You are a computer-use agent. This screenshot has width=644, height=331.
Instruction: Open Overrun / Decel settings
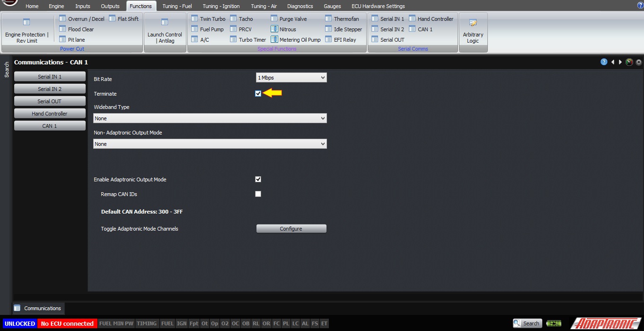click(x=82, y=19)
